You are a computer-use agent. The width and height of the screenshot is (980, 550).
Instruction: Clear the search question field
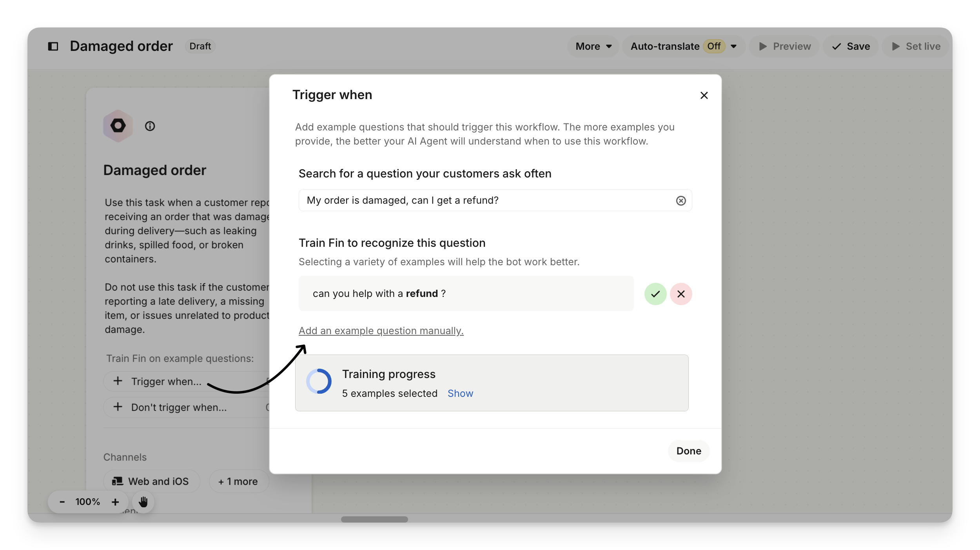(681, 201)
